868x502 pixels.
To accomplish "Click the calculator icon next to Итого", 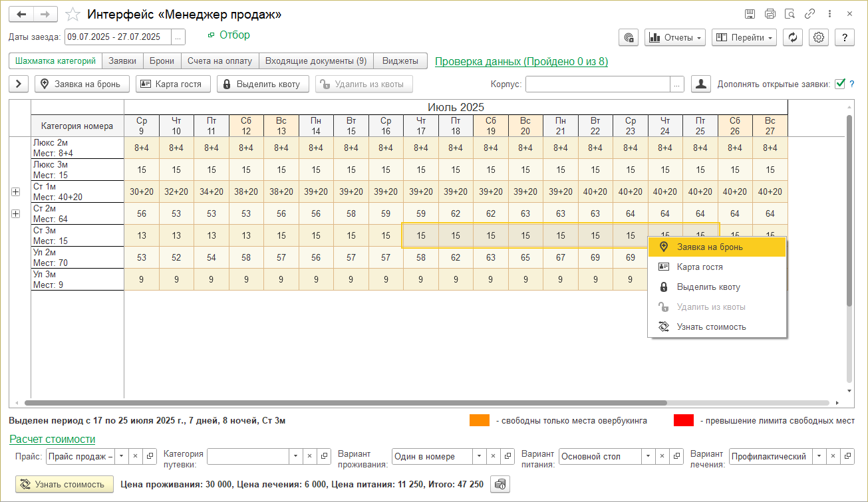I will pyautogui.click(x=500, y=484).
